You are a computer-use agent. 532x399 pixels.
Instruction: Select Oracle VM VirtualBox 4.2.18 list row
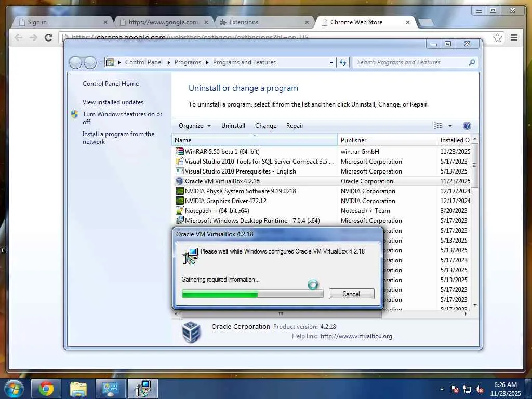(322, 181)
